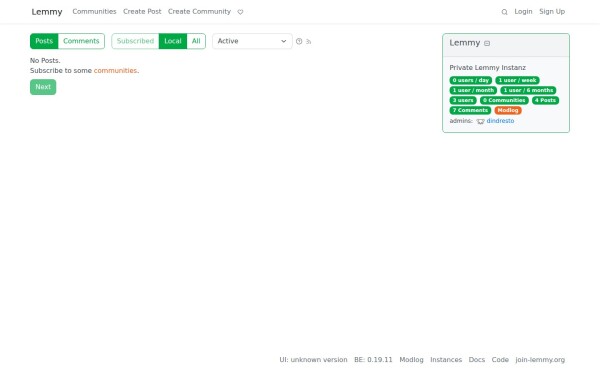Open Create Community in the navbar
This screenshot has width=600, height=375.
click(199, 11)
